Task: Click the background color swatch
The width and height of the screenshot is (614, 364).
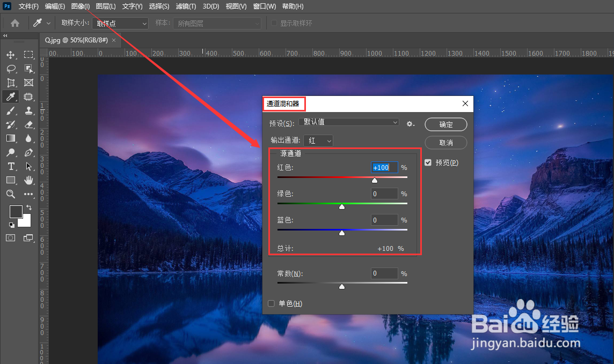Action: 26,221
